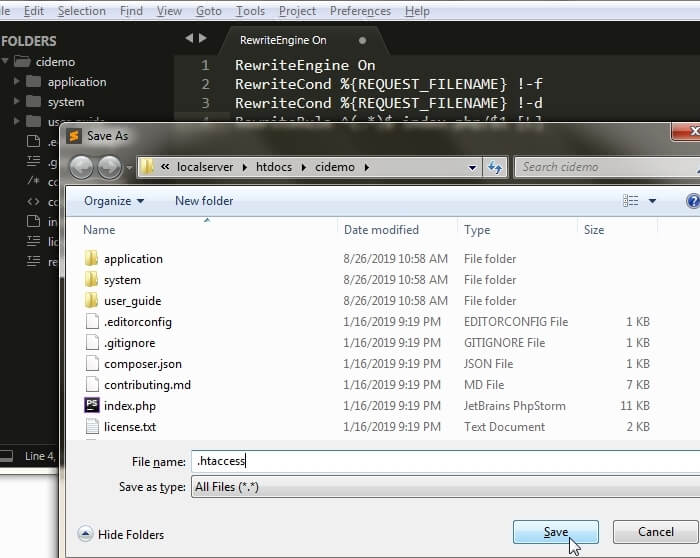Screen dimensions: 700x558
Task: Click the New folder button
Action: tap(204, 201)
